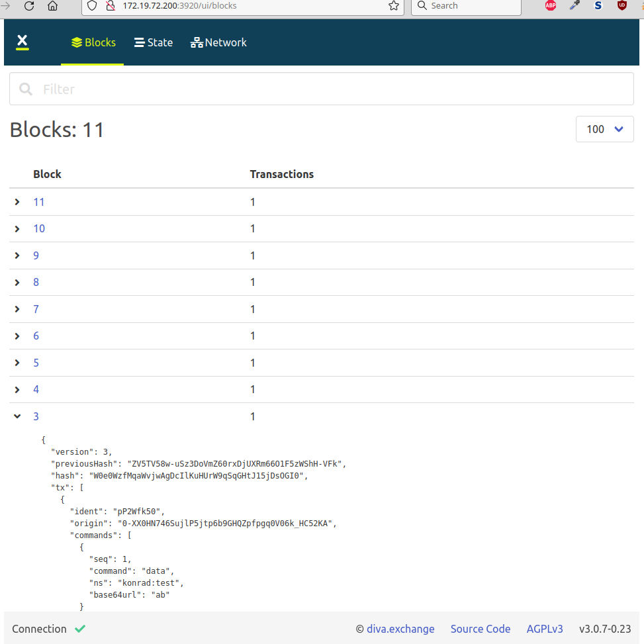The image size is (644, 644).
Task: Expand block 11 row chevron
Action: [17, 202]
